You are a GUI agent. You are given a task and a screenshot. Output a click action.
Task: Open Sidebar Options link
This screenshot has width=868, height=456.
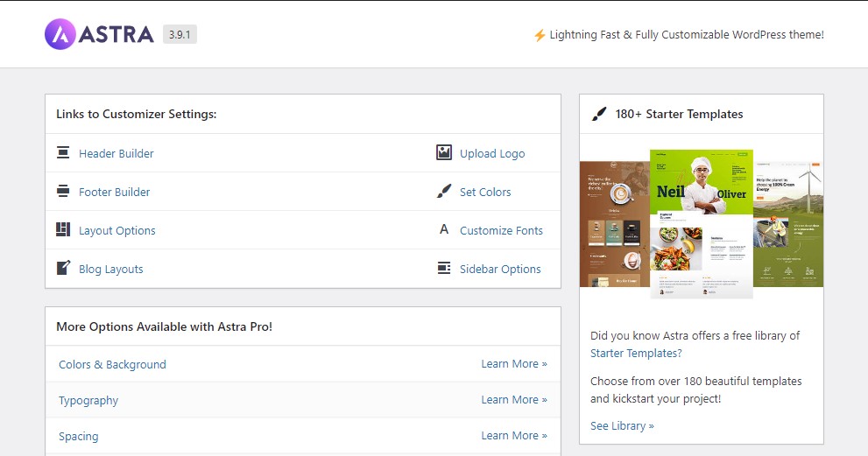pyautogui.click(x=500, y=269)
